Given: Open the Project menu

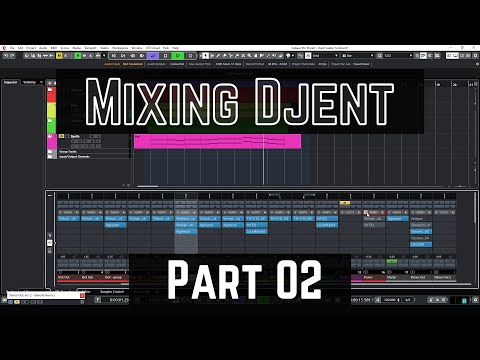Looking at the screenshot, I should tap(31, 48).
